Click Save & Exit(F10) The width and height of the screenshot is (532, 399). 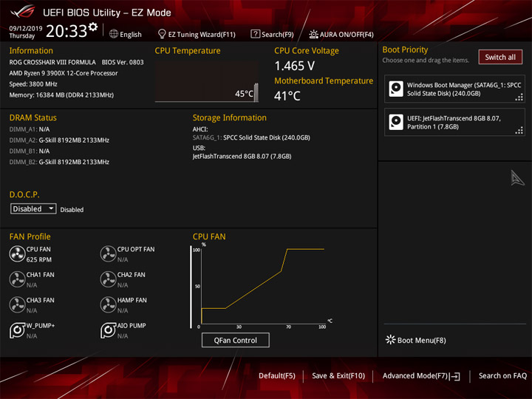point(338,375)
